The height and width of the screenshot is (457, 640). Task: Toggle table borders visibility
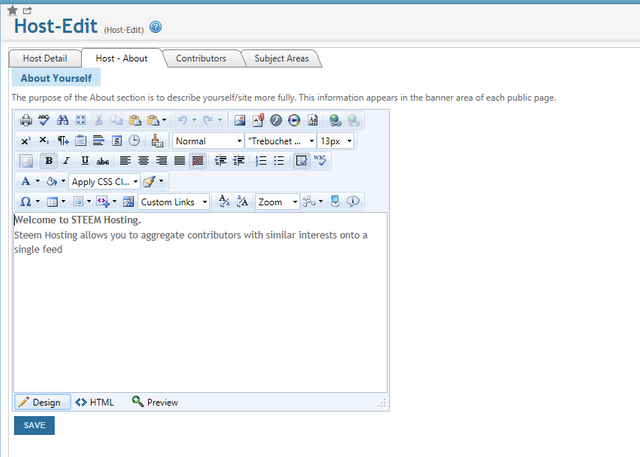coord(301,161)
